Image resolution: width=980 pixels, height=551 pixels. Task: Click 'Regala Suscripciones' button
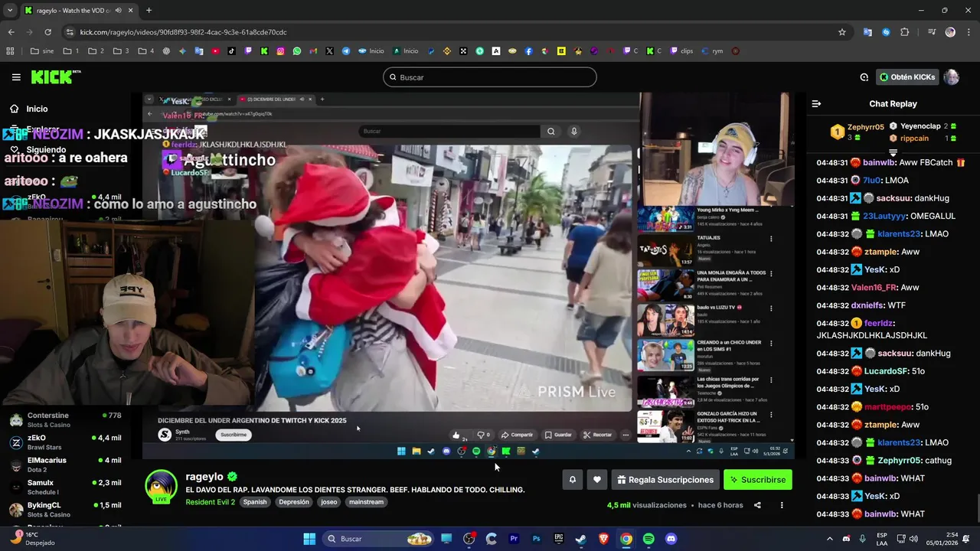(665, 480)
